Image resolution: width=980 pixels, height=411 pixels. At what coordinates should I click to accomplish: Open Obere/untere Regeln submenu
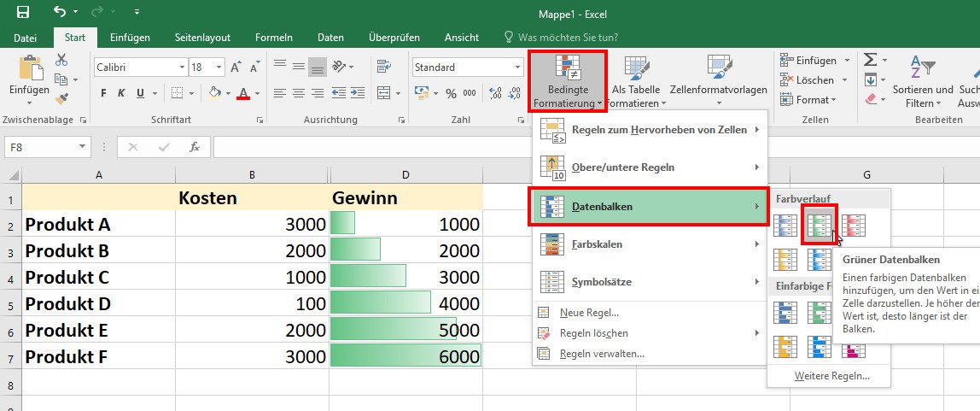coord(650,167)
